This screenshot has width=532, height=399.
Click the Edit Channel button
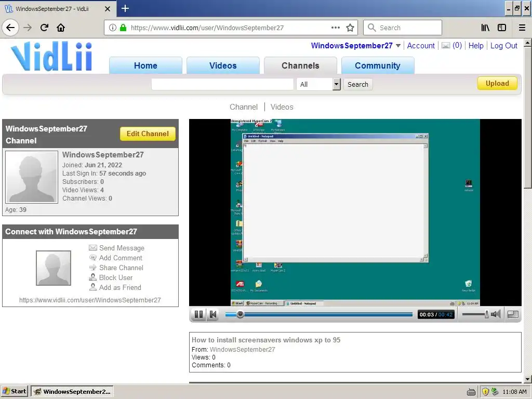[x=148, y=134]
